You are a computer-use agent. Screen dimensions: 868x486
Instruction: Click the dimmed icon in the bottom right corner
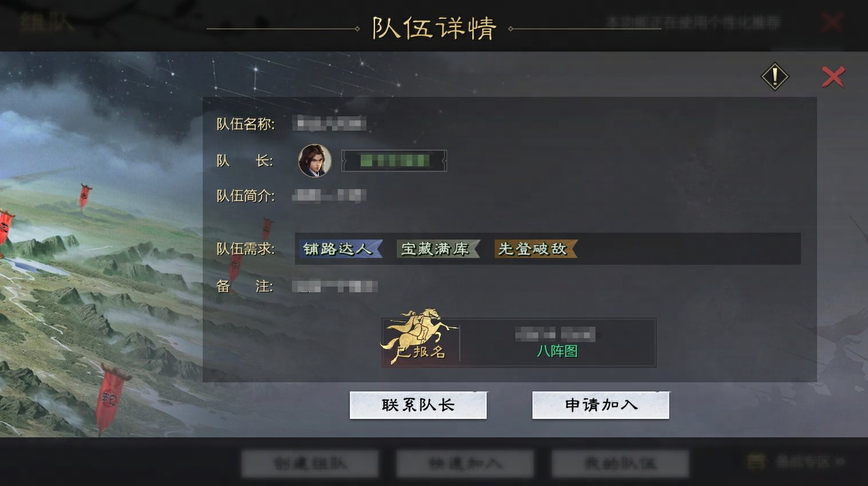click(x=756, y=461)
